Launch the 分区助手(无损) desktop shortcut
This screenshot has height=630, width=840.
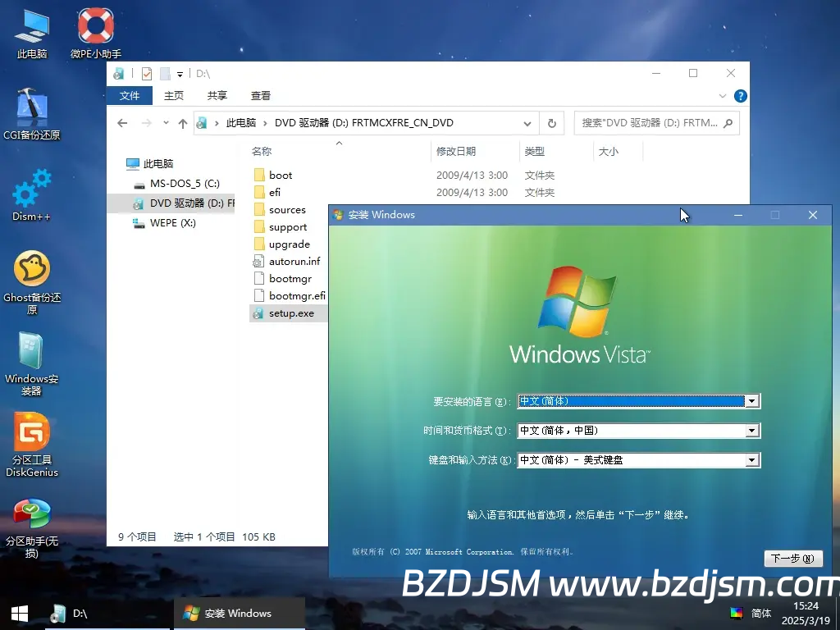coord(32,527)
